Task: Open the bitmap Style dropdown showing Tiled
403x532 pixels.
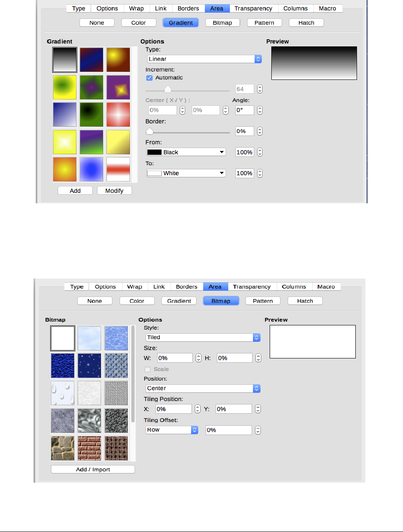Action: [203, 338]
